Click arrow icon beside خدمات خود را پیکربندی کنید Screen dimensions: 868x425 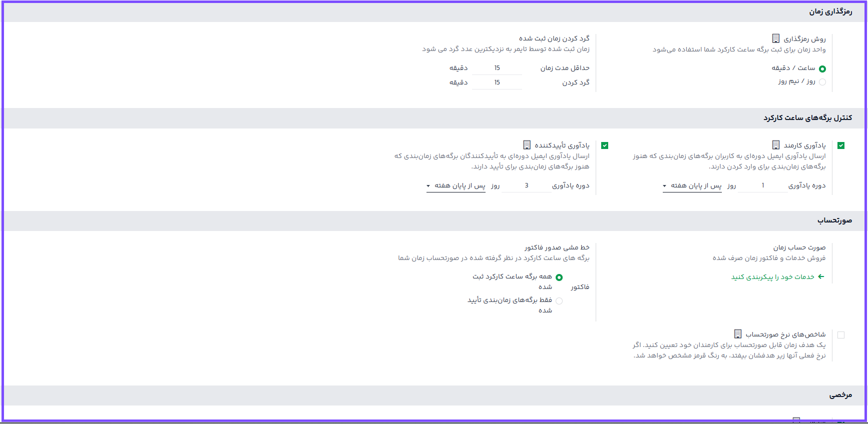point(820,276)
